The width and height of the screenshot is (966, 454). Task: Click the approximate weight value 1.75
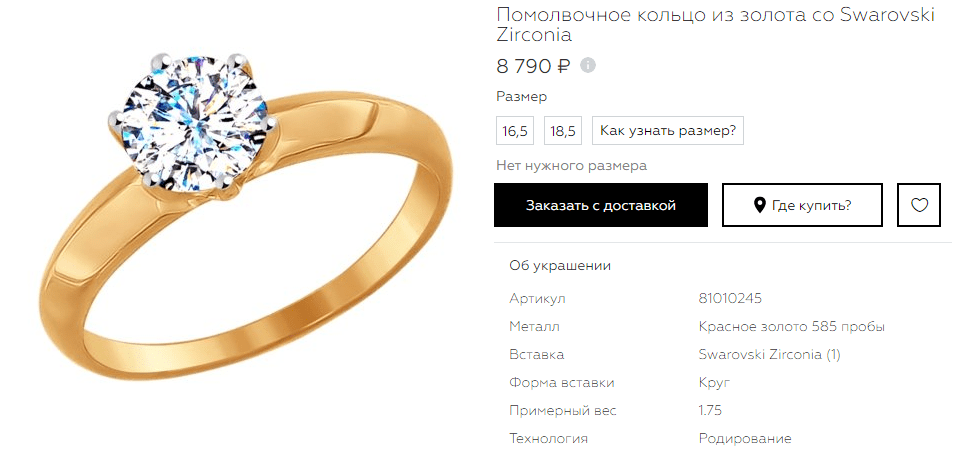pyautogui.click(x=710, y=410)
